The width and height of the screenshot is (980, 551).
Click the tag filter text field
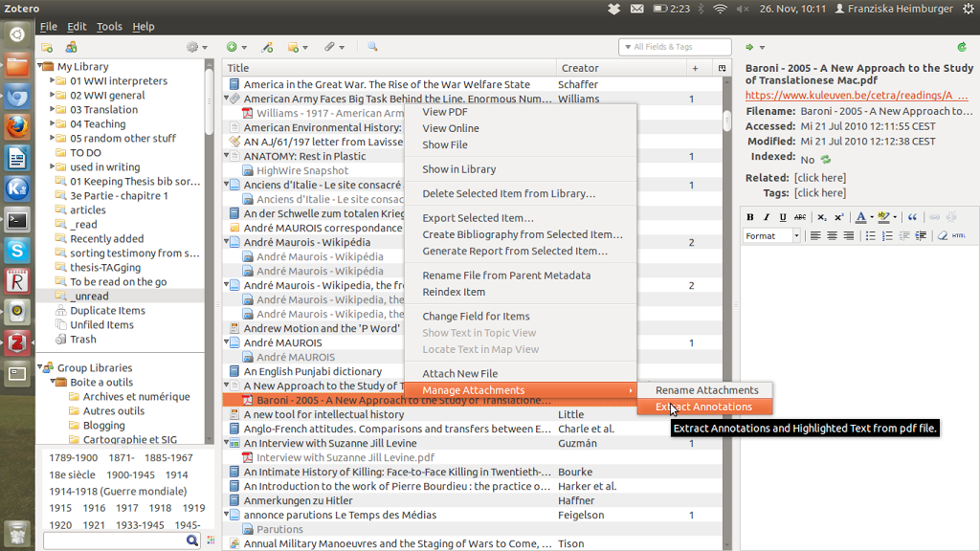115,540
